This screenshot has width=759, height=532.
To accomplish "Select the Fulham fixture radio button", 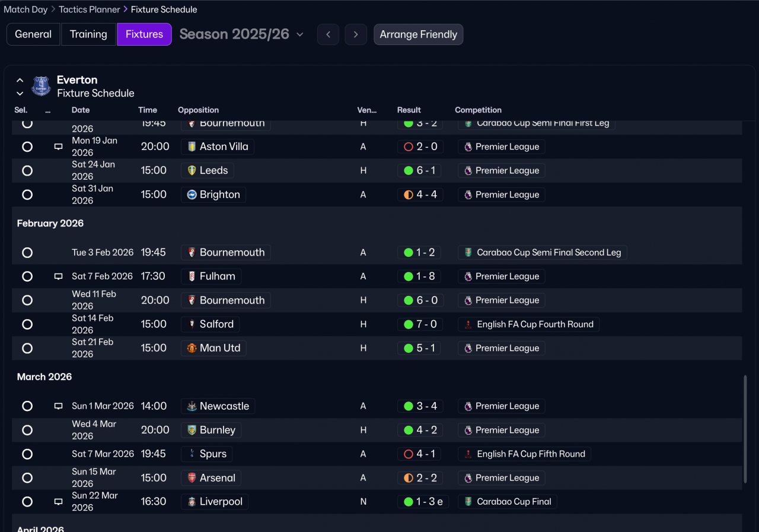I will click(27, 276).
